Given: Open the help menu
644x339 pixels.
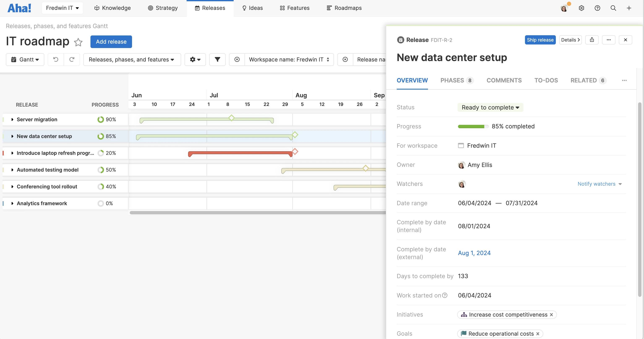Looking at the screenshot, I should click(597, 8).
